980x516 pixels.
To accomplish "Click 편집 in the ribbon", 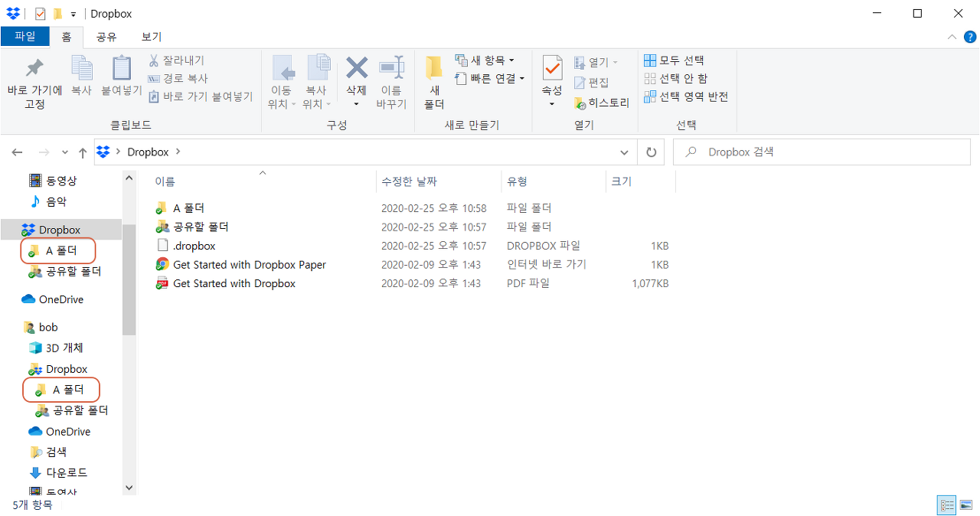I will [x=591, y=82].
